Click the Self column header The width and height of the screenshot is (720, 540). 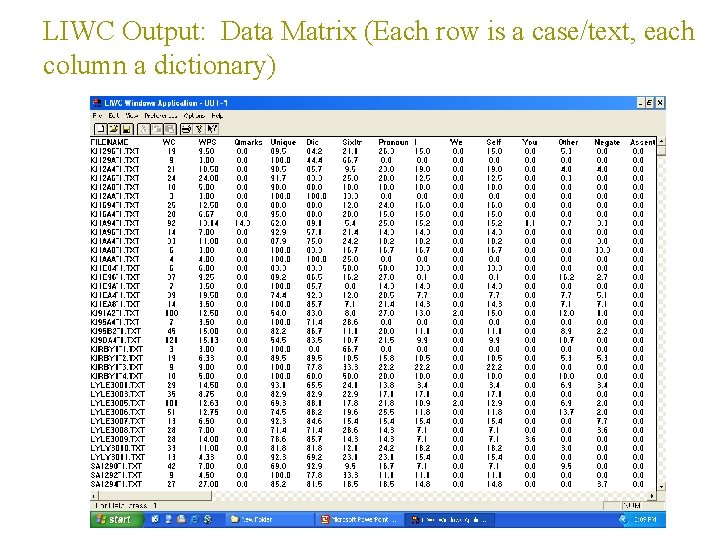494,142
